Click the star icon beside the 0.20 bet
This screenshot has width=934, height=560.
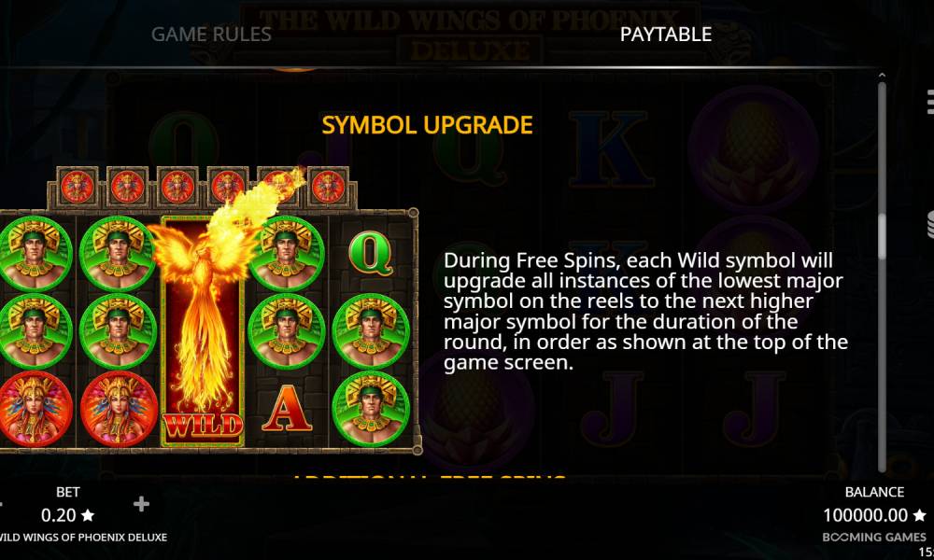(88, 515)
